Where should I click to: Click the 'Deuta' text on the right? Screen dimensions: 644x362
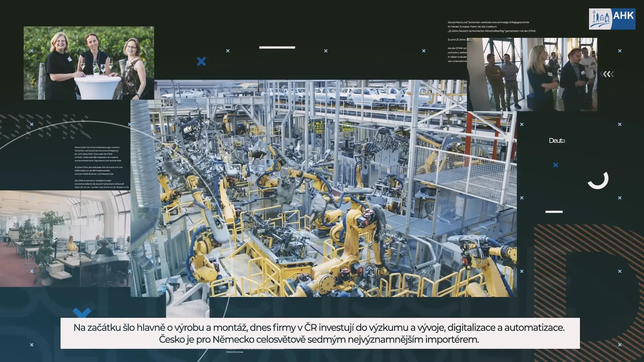557,141
